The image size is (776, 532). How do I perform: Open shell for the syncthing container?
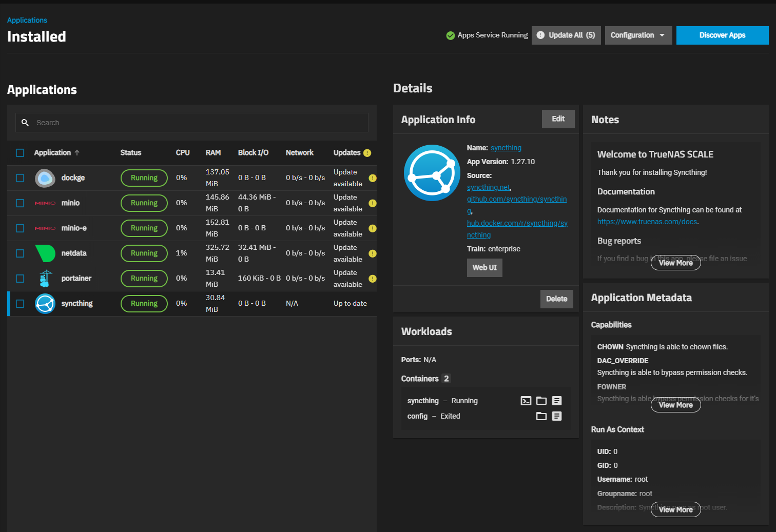[x=526, y=401]
